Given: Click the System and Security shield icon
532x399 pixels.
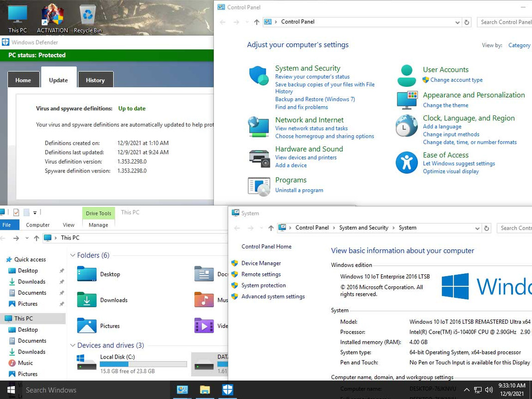Looking at the screenshot, I should (x=259, y=76).
